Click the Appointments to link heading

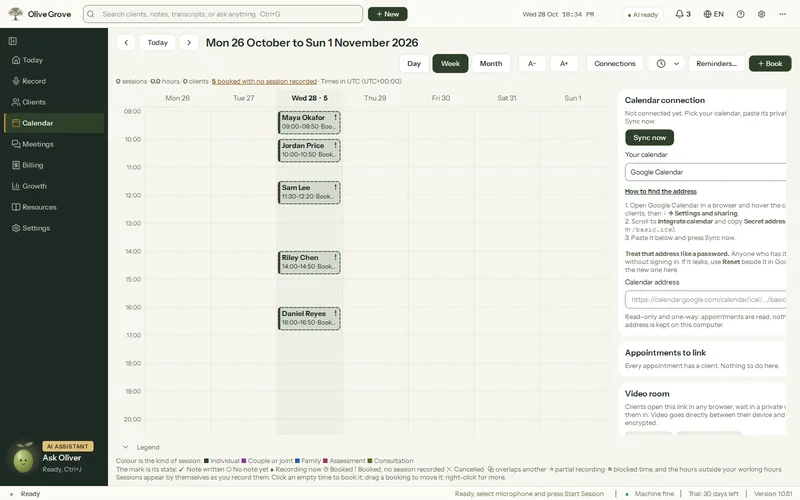[x=665, y=353]
